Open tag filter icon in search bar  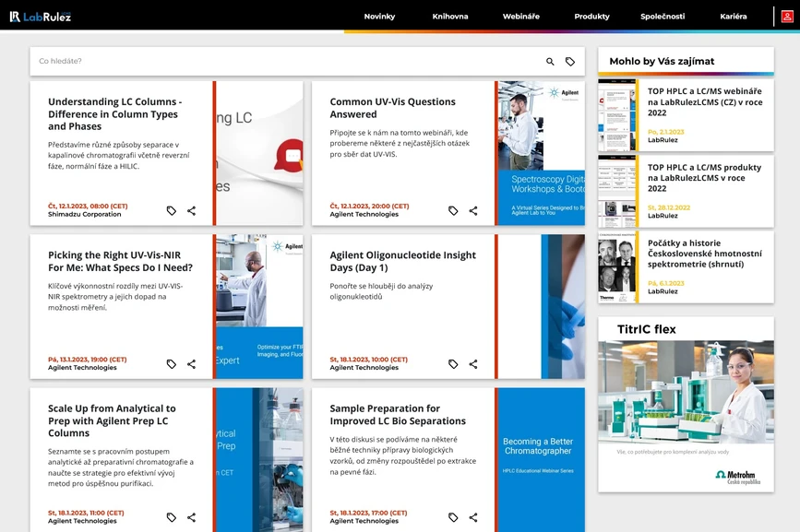coord(570,62)
